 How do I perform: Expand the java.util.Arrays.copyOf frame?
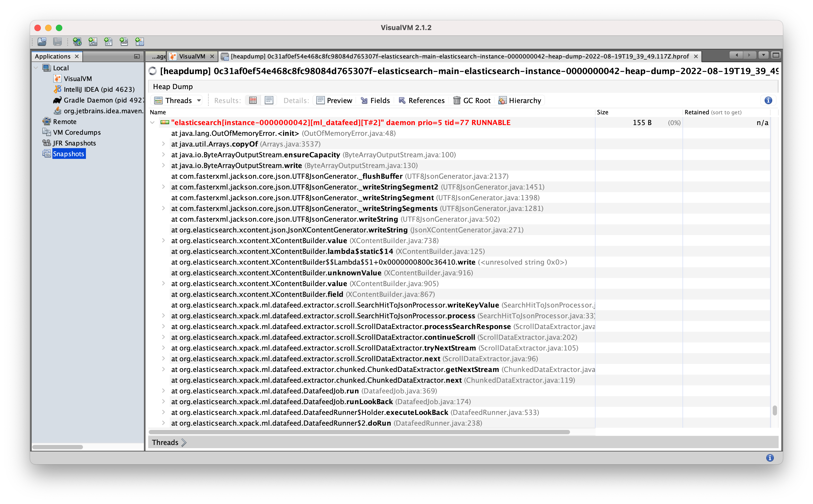164,144
